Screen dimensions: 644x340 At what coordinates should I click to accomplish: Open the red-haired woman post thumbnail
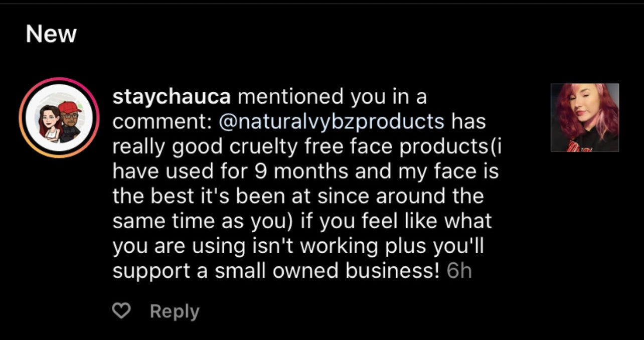[585, 118]
